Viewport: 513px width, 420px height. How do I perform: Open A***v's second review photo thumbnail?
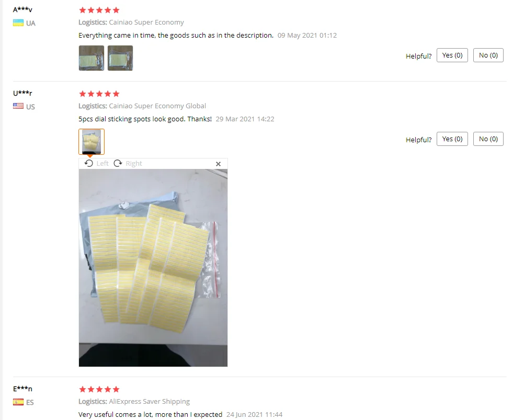click(120, 58)
